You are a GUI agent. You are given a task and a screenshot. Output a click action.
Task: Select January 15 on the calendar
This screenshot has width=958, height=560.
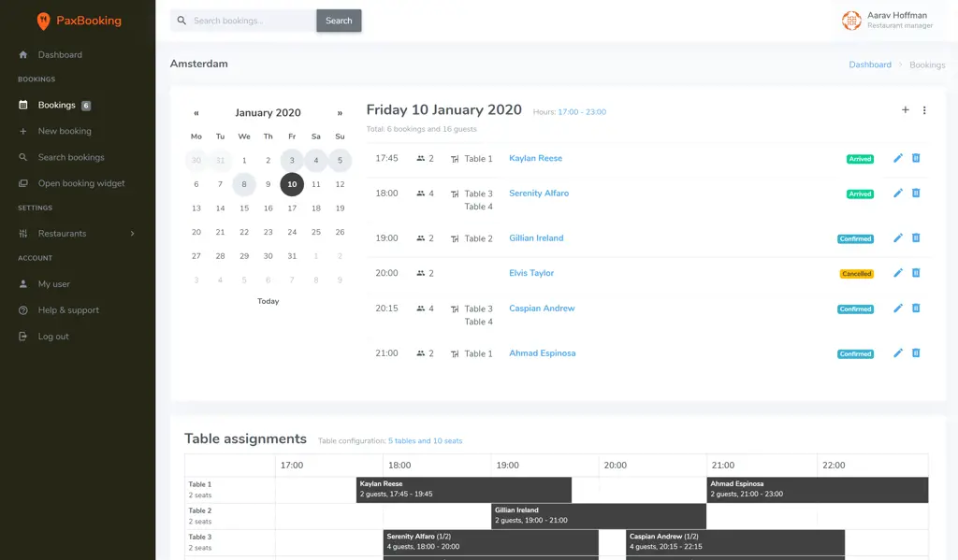tap(243, 208)
